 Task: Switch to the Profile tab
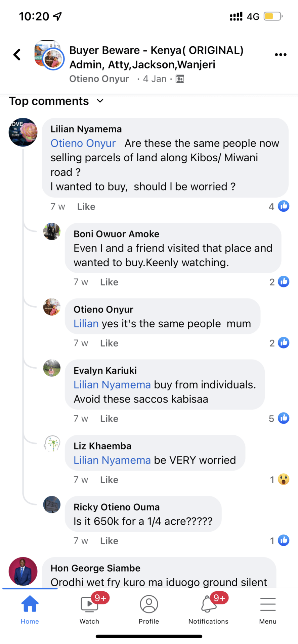(149, 609)
